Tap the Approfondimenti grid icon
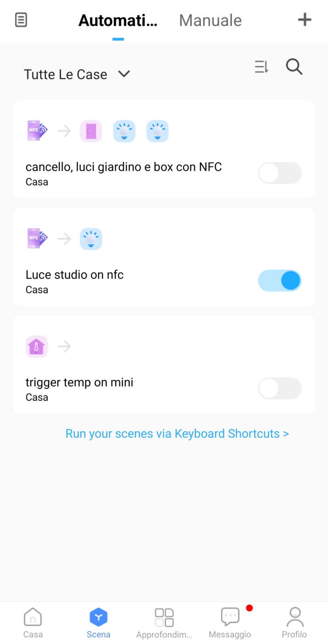The image size is (328, 644). 164,622
